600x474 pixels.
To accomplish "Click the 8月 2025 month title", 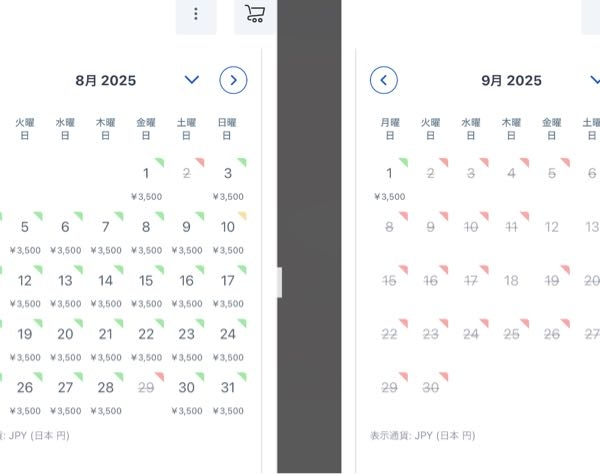I will tap(105, 80).
